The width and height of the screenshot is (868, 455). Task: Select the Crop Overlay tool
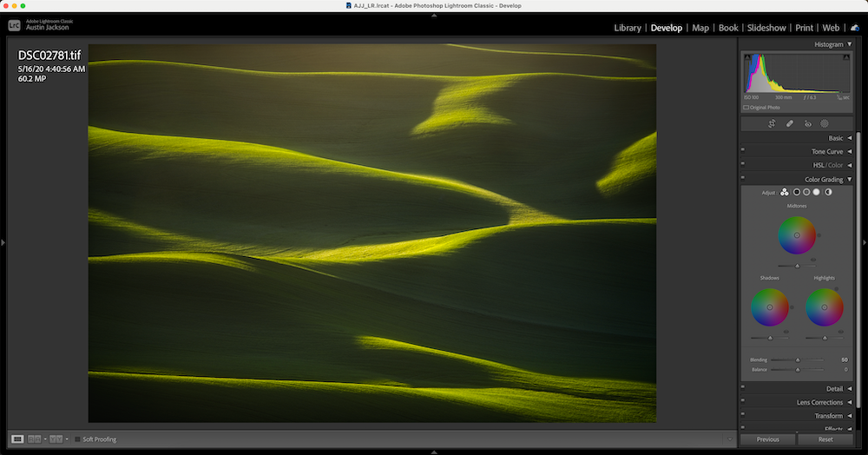[772, 124]
